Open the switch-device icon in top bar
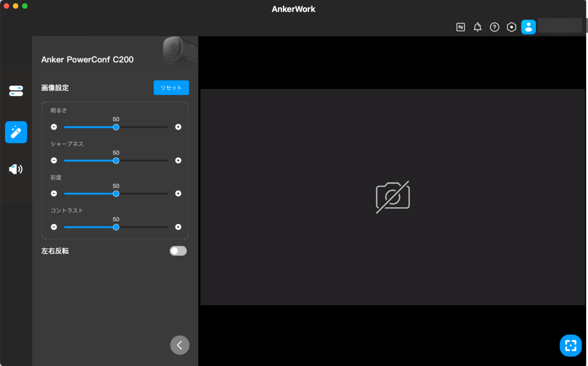The width and height of the screenshot is (588, 366). [461, 27]
